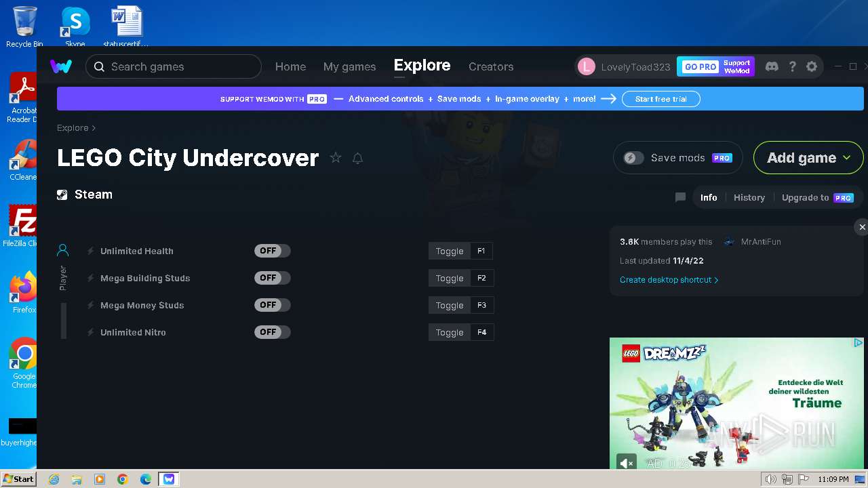Viewport: 868px width, 488px height.
Task: Open the Skype desktop shortcut
Action: [75, 27]
